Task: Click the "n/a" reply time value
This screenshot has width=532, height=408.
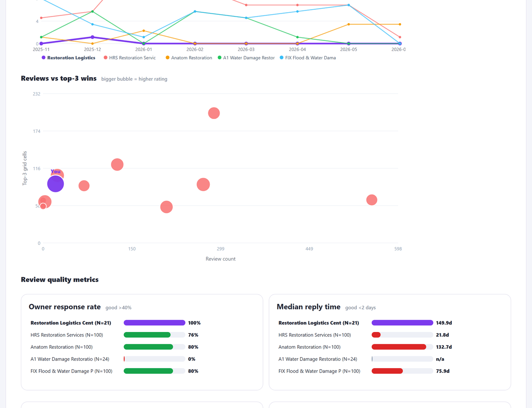Action: tap(440, 359)
